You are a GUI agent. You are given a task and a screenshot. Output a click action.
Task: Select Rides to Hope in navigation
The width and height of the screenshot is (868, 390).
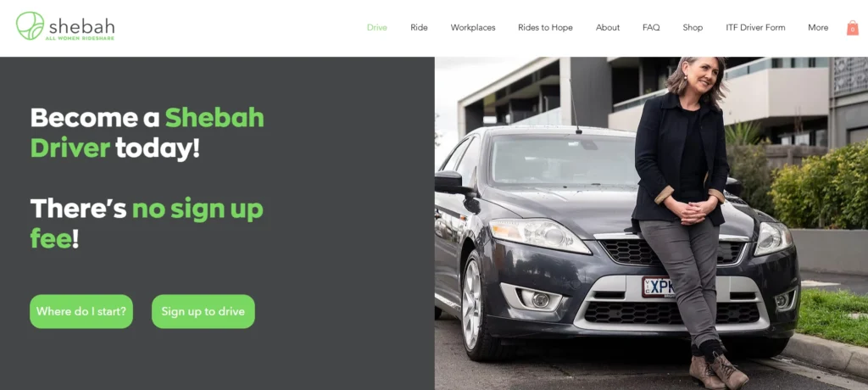point(545,28)
